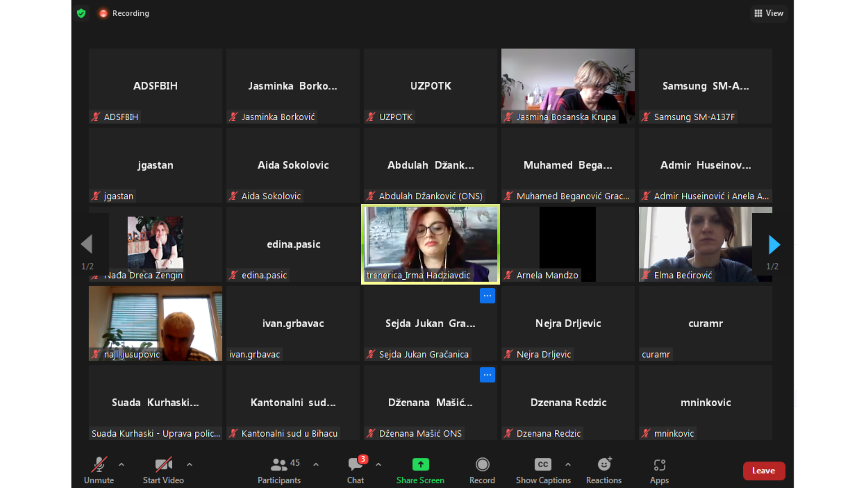
Task: Click the mninkovic name label
Action: tap(674, 433)
